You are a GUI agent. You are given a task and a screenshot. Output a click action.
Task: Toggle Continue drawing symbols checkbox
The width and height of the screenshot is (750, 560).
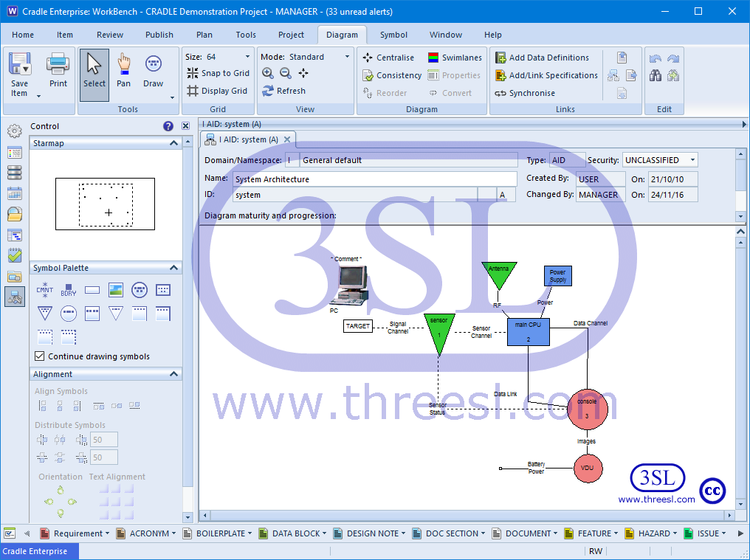[40, 356]
